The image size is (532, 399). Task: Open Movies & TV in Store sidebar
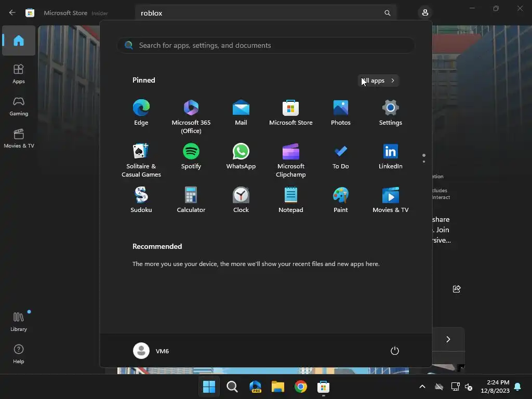pos(19,138)
